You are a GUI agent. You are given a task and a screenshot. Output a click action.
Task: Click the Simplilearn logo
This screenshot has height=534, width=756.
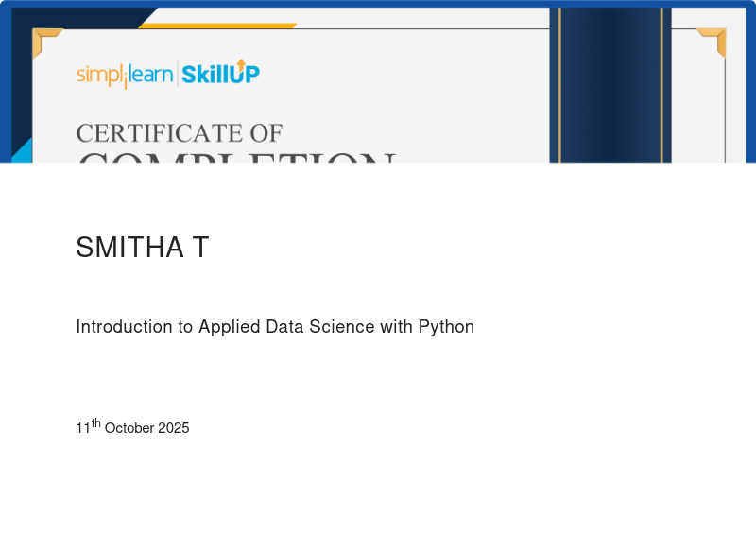[124, 75]
